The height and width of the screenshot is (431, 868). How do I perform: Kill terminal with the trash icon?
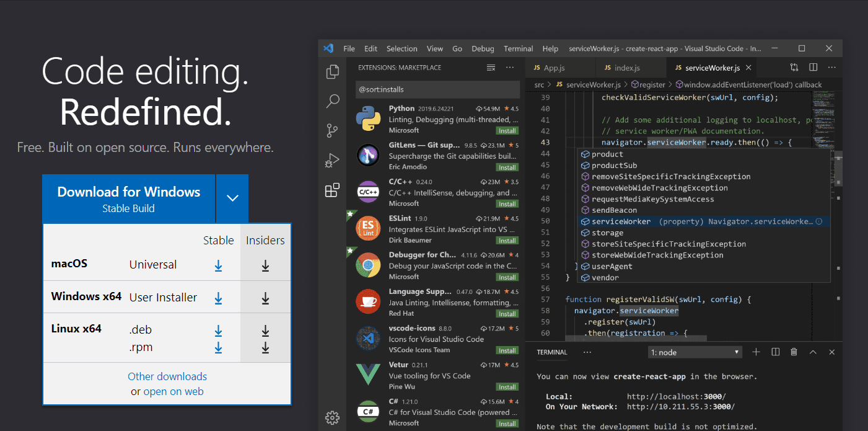794,352
